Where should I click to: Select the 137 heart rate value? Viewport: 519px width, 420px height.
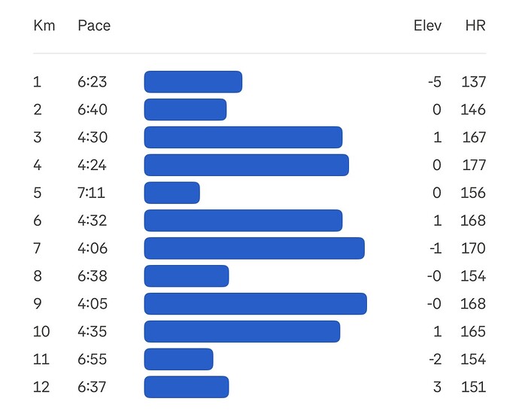click(x=473, y=82)
